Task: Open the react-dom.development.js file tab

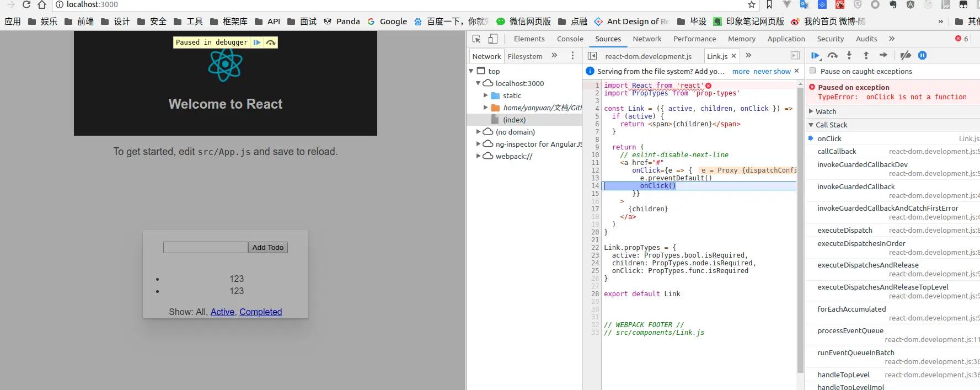Action: [648, 56]
